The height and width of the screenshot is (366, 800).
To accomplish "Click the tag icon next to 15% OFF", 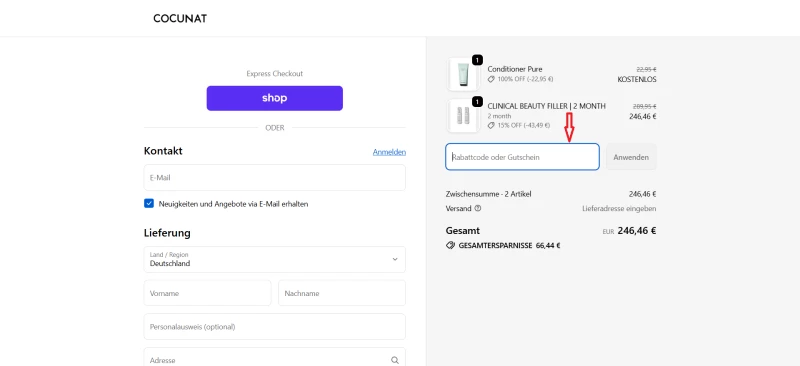I will pyautogui.click(x=491, y=125).
